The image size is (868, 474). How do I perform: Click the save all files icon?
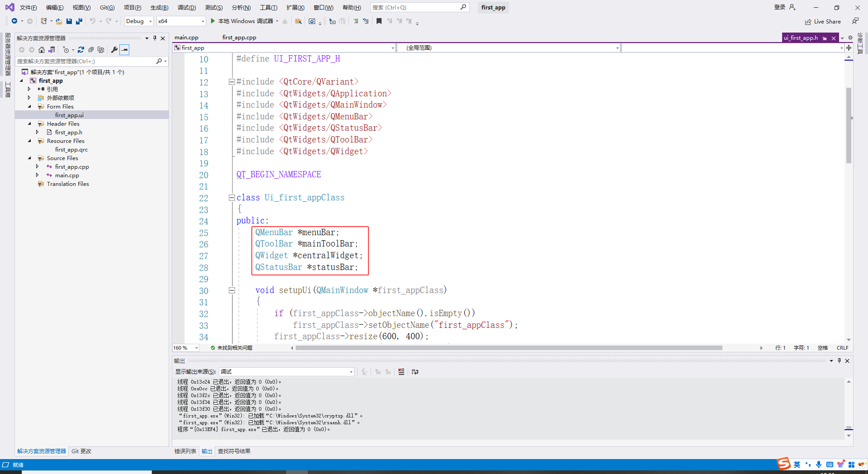coord(79,21)
